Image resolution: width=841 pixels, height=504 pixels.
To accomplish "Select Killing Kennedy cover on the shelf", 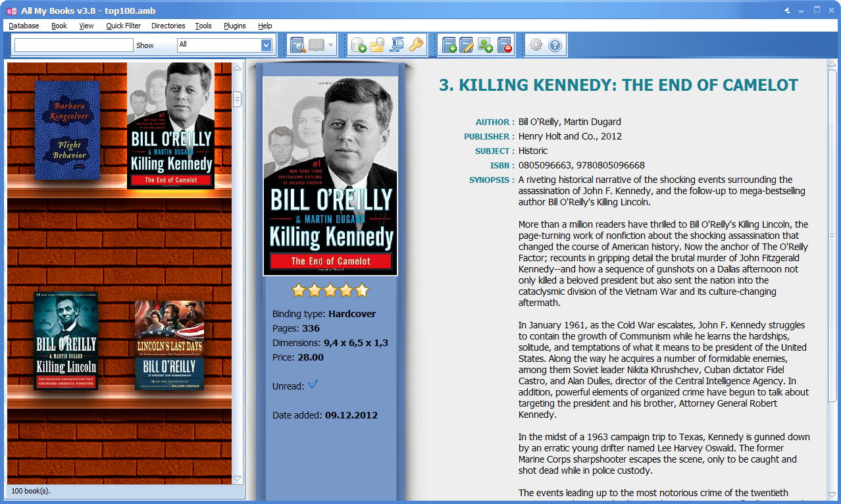I will 170,126.
